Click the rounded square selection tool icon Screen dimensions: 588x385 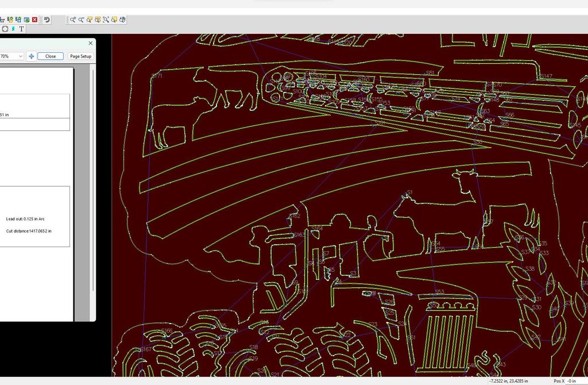pos(5,29)
